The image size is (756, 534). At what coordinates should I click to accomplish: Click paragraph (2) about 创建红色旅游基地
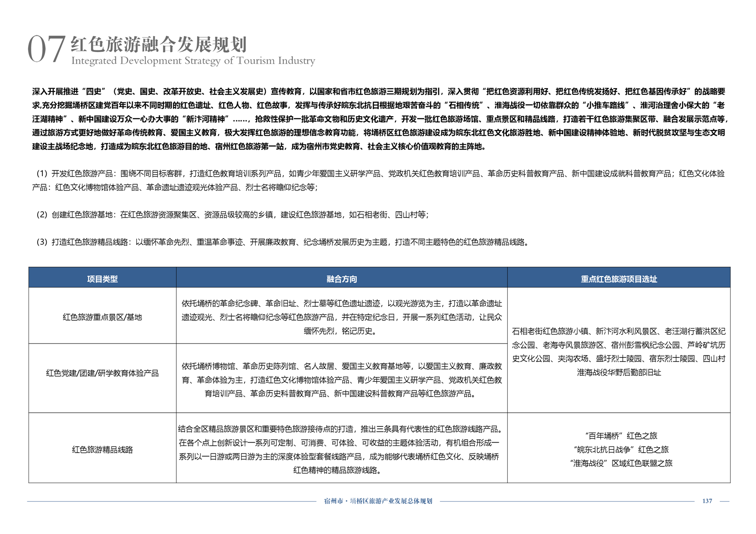232,215
